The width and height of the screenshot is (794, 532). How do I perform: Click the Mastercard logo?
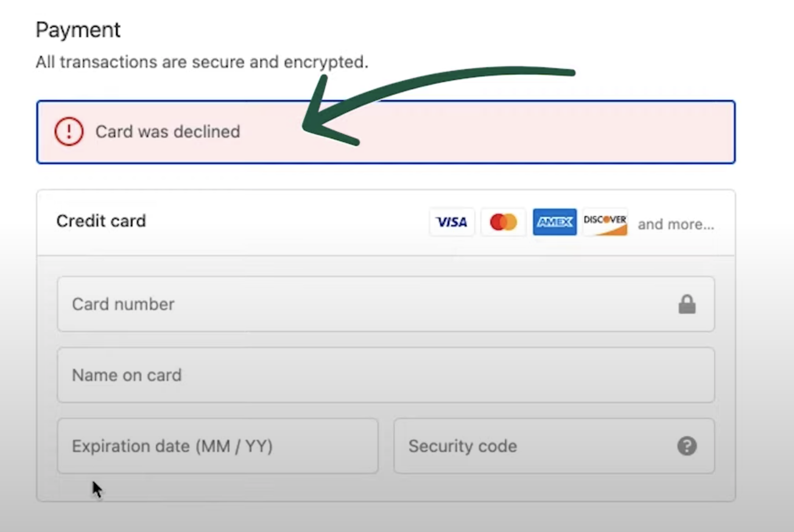click(x=503, y=222)
